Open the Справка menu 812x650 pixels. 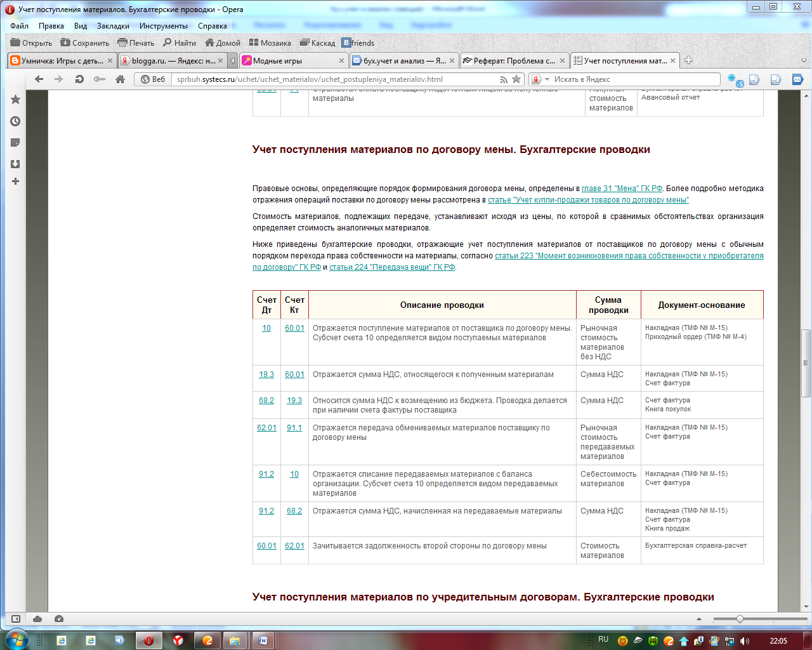pos(212,26)
